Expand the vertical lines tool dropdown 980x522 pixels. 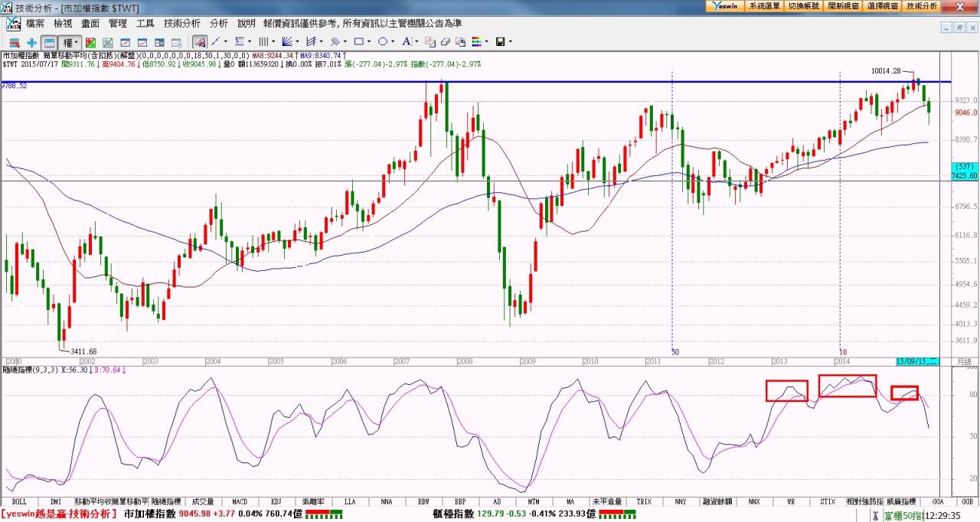(273, 42)
